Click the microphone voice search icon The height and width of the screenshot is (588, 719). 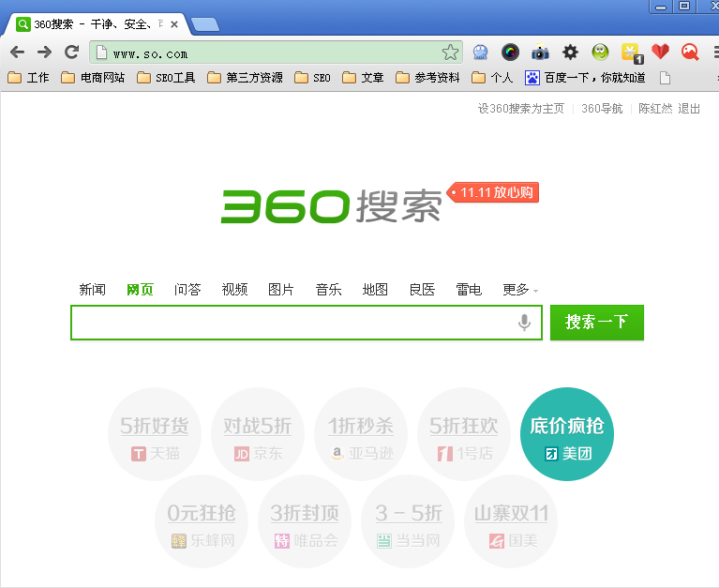pyautogui.click(x=524, y=323)
